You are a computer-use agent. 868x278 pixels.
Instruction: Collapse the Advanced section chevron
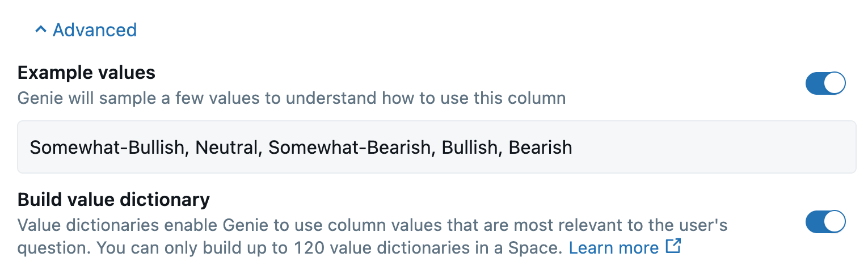[40, 30]
